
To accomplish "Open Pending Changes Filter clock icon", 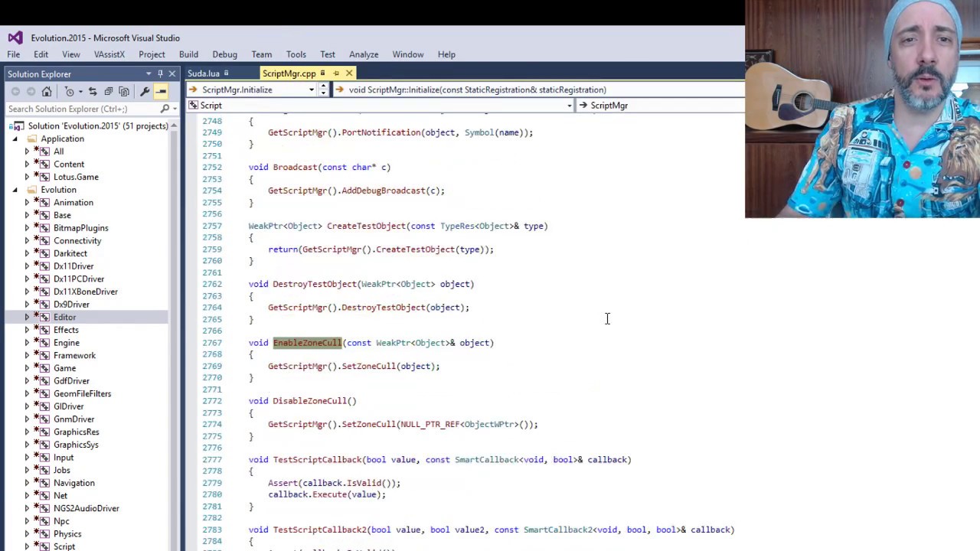I will pos(70,92).
